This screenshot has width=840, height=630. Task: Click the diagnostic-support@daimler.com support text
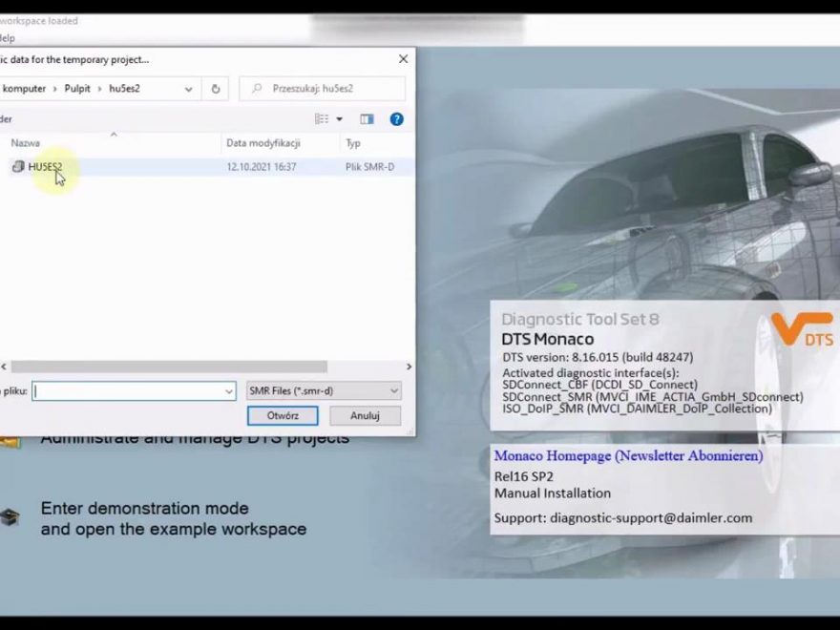651,518
